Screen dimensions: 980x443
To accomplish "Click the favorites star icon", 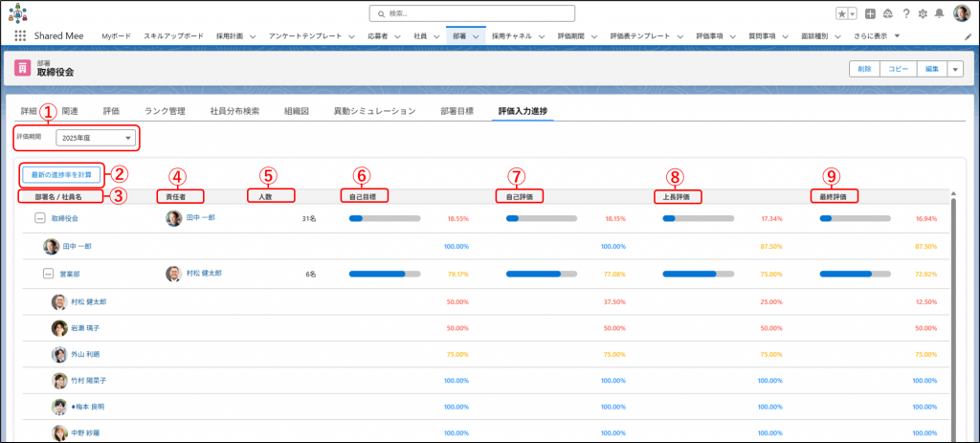I will coord(842,14).
